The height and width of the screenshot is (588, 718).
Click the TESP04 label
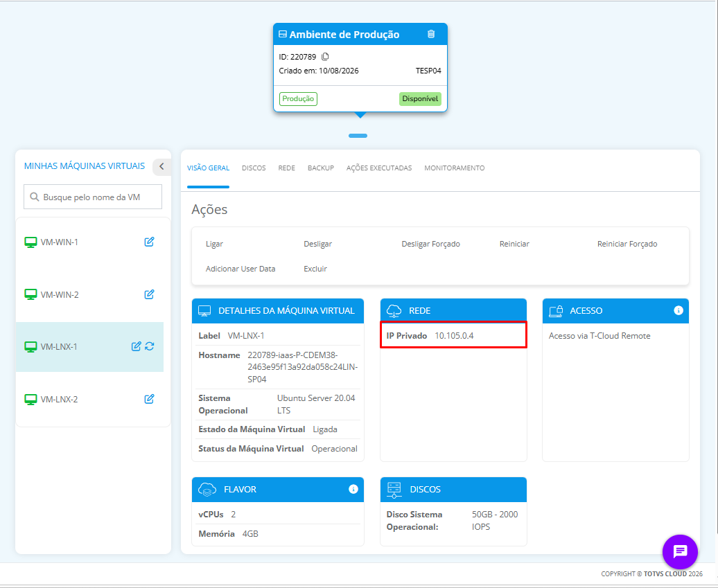click(x=428, y=71)
